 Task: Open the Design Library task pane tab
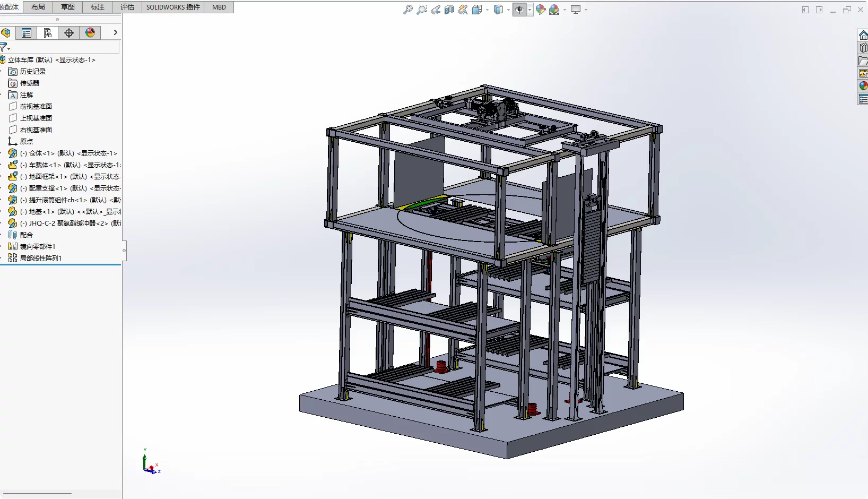(x=863, y=48)
